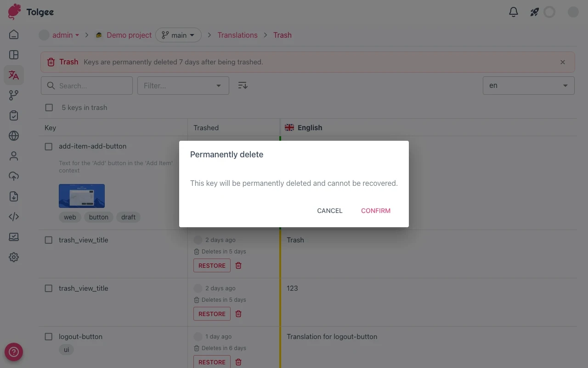This screenshot has width=588, height=368.
Task: Open the main branch dropdown
Action: tap(178, 35)
